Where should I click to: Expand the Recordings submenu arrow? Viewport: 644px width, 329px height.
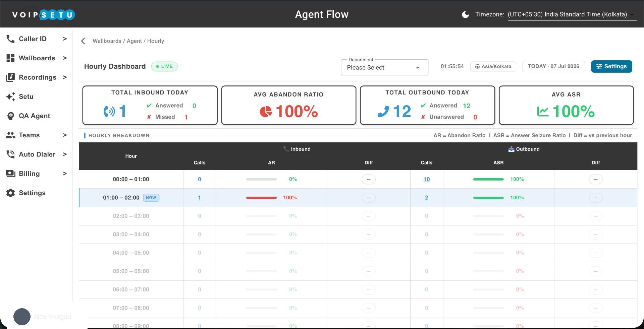tap(65, 77)
